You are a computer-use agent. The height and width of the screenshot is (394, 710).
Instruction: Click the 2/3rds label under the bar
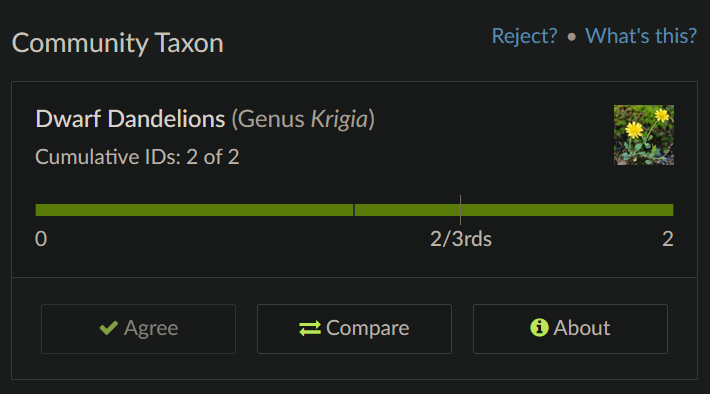click(x=461, y=239)
